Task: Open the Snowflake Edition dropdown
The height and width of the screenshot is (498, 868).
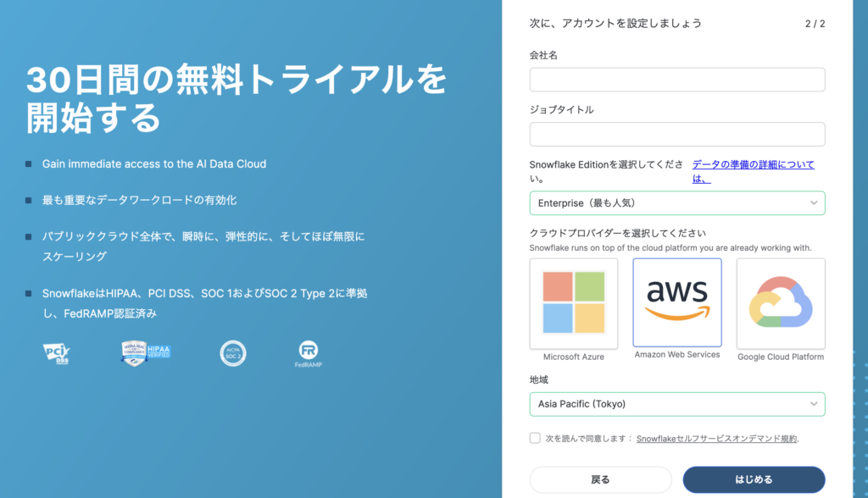Action: click(676, 203)
